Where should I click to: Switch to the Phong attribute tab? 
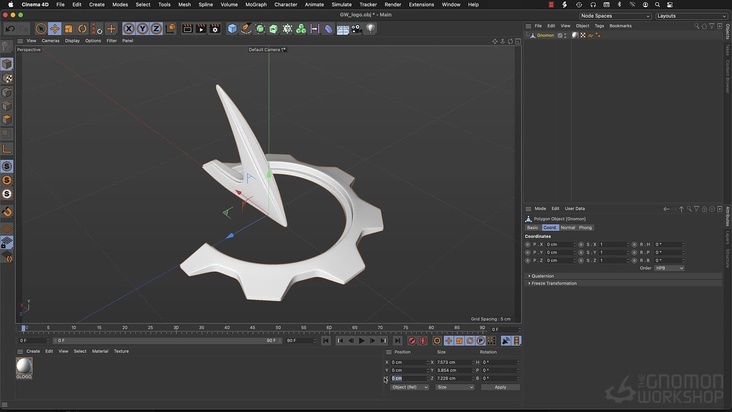(x=585, y=228)
